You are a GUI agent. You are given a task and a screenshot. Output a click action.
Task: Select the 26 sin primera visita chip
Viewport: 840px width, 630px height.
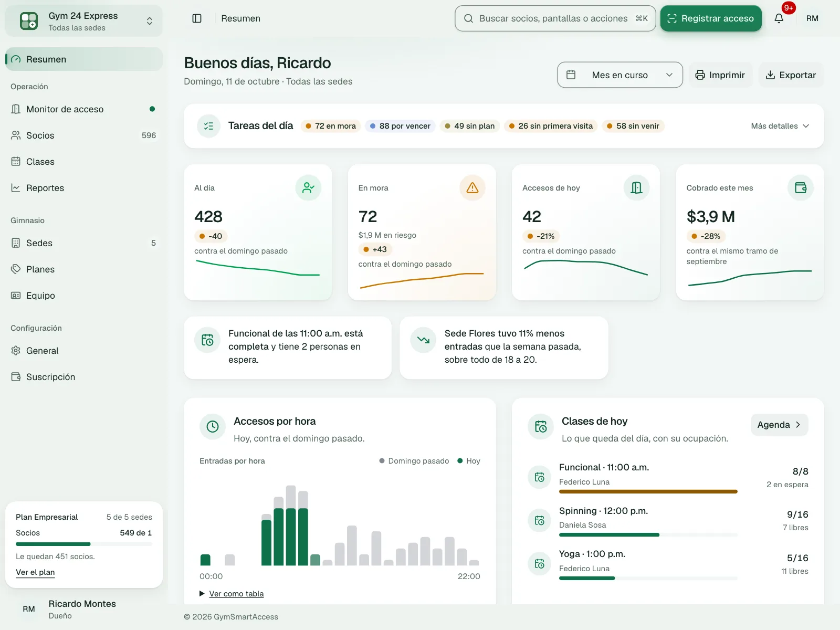pyautogui.click(x=551, y=126)
